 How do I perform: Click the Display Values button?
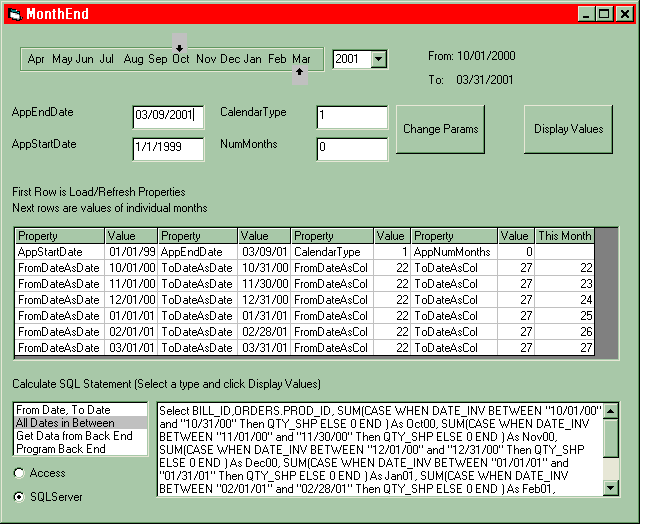click(569, 129)
